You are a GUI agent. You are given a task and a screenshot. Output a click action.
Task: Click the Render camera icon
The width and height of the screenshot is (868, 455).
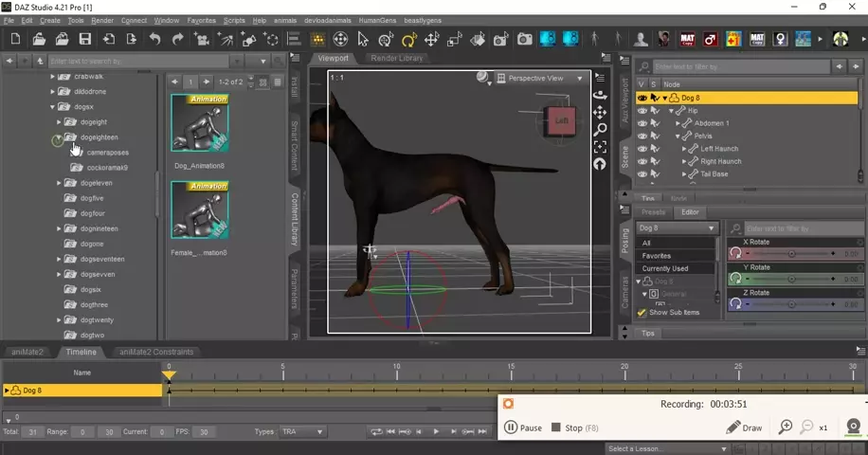point(524,40)
